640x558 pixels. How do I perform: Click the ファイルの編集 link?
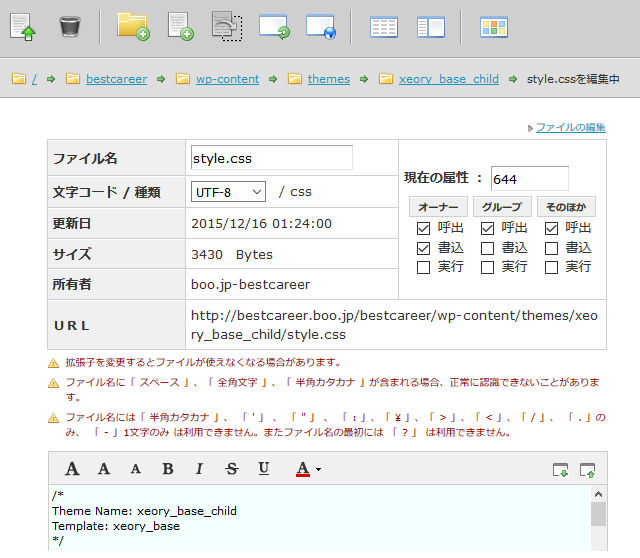(571, 127)
